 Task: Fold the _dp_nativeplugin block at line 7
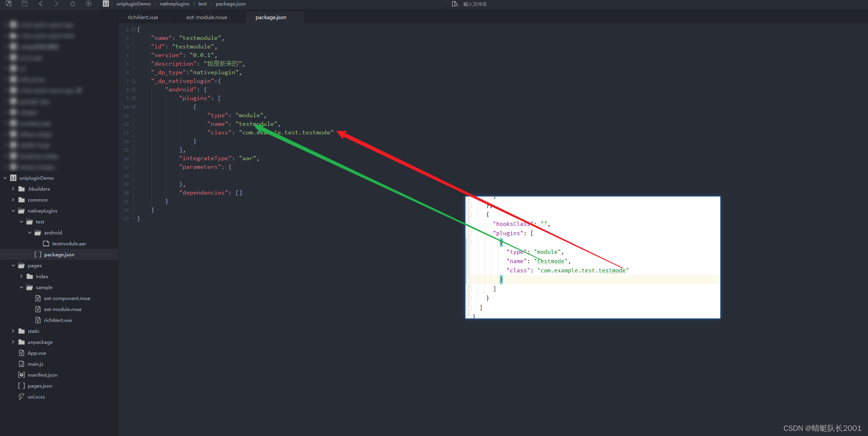pyautogui.click(x=133, y=81)
